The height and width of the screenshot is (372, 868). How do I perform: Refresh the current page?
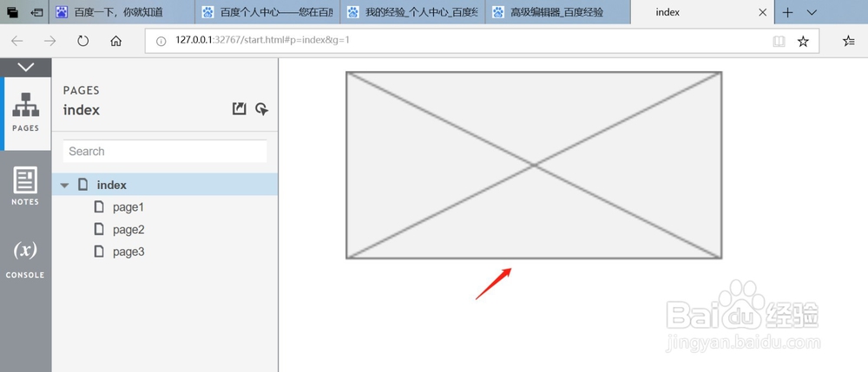pos(83,42)
